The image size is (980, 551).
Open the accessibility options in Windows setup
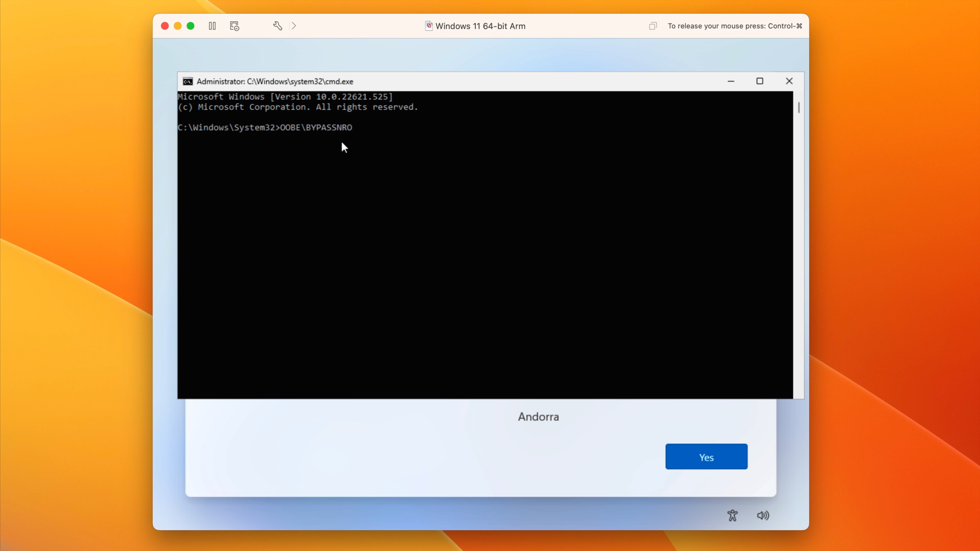[x=732, y=516]
